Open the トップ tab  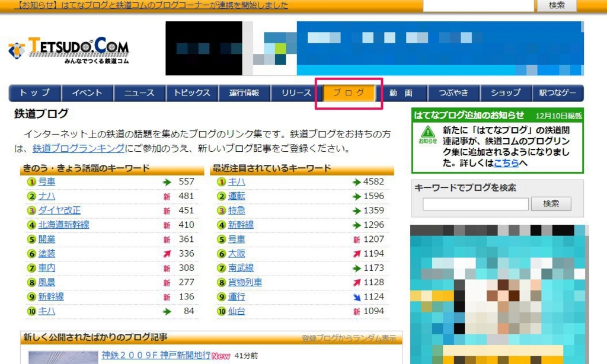click(34, 93)
